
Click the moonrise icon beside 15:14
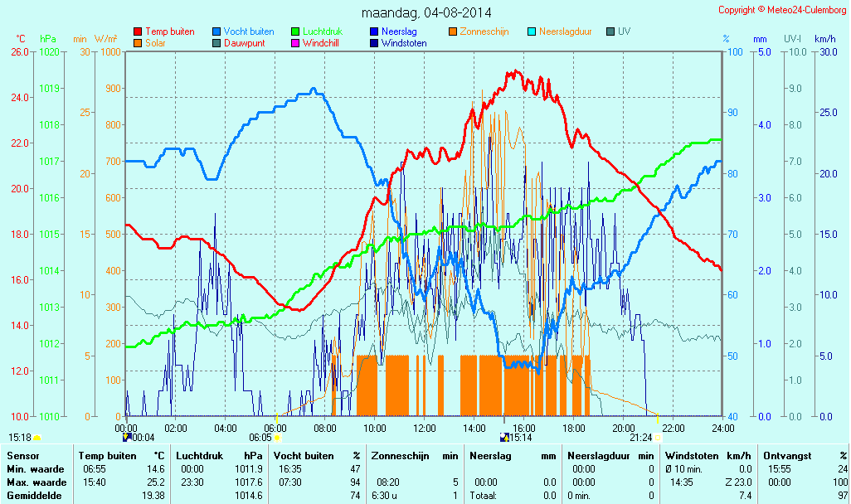[503, 437]
